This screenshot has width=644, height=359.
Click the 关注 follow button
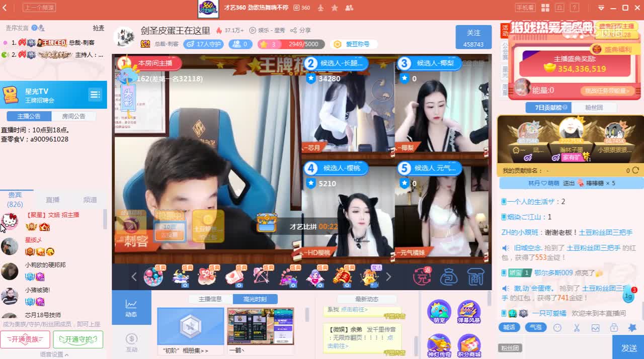(473, 37)
